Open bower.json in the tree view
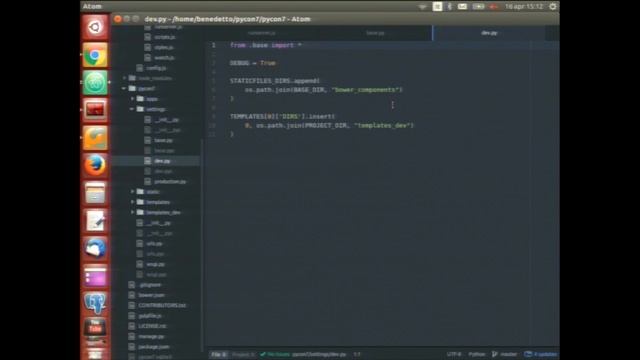The width and height of the screenshot is (640, 360). click(151, 295)
